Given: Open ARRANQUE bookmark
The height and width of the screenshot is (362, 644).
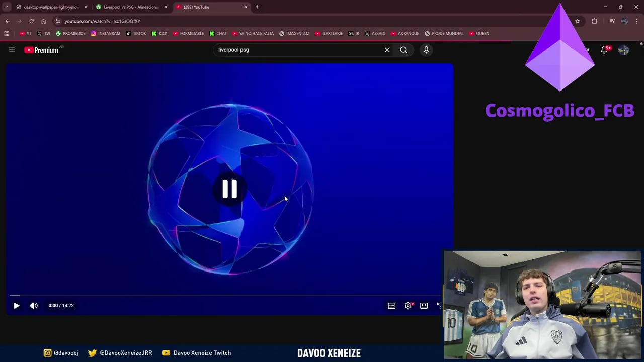Looking at the screenshot, I should 405,33.
